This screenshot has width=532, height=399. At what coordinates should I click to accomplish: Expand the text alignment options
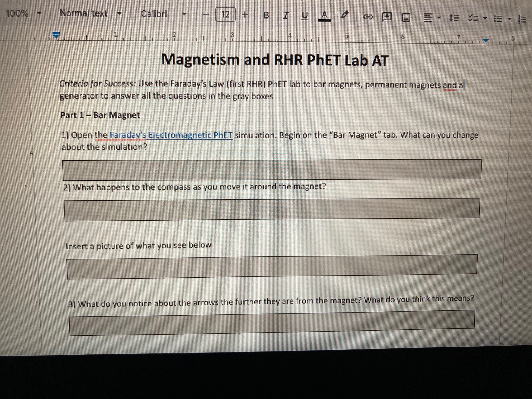coord(439,18)
